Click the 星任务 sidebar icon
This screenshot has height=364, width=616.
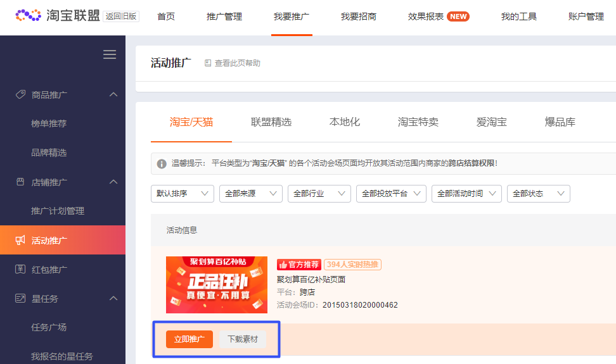tap(20, 298)
